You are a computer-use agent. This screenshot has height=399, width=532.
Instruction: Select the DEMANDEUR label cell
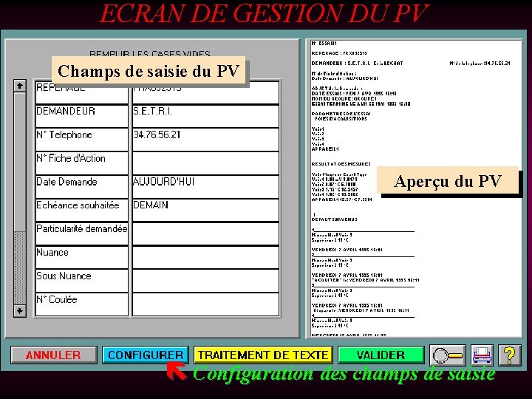[x=82, y=116]
